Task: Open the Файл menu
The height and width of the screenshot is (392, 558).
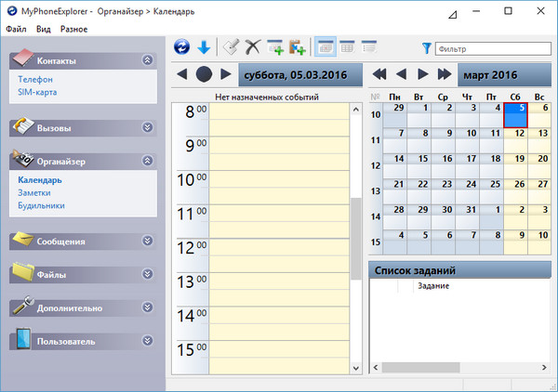Action: click(16, 29)
